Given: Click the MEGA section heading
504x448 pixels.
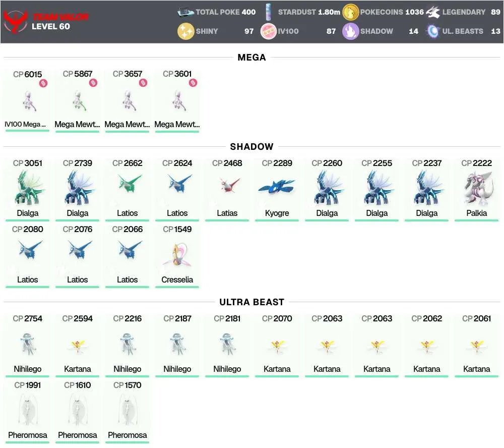Looking at the screenshot, I should tap(251, 58).
